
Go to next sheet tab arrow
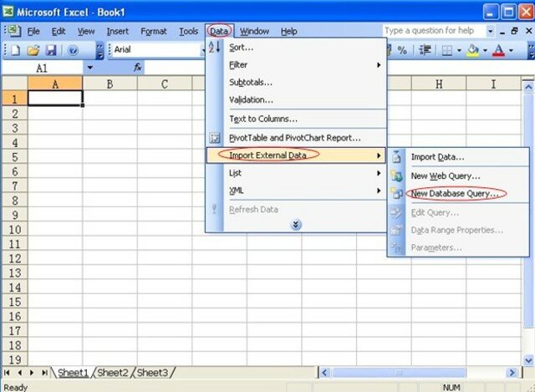click(32, 373)
